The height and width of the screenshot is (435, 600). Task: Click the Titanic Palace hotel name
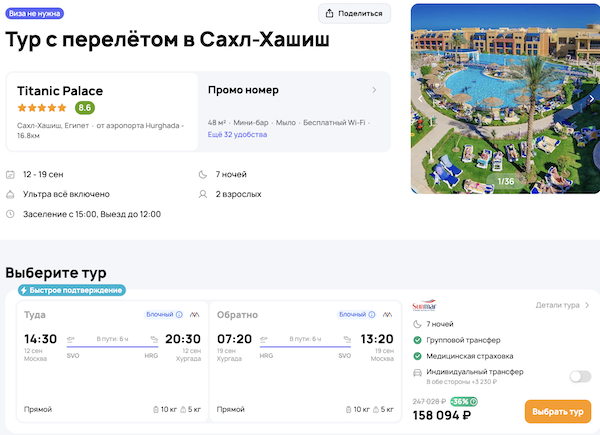[x=60, y=90]
